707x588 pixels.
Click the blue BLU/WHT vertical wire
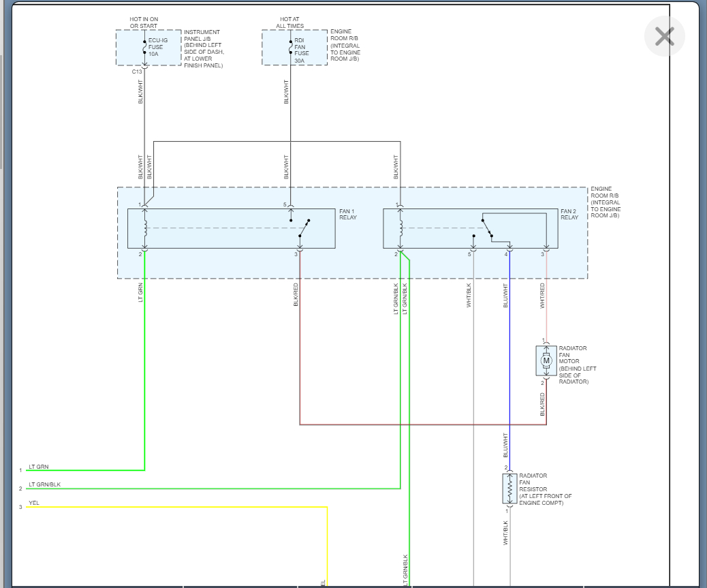click(x=509, y=382)
